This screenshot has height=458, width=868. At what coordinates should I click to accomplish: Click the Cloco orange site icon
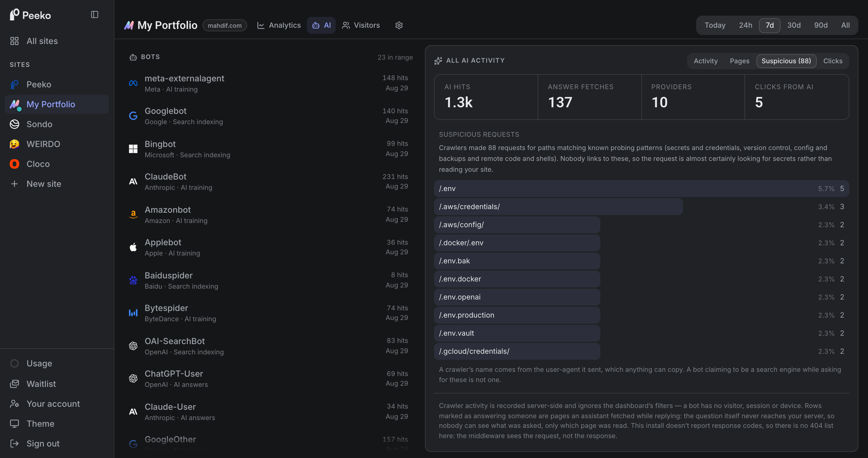coord(14,164)
